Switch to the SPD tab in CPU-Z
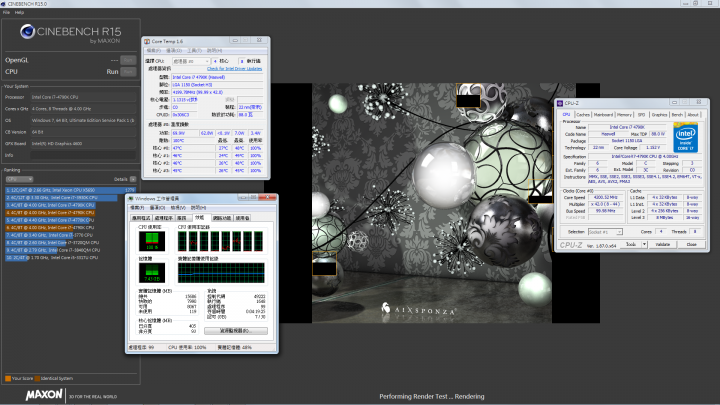 click(641, 115)
